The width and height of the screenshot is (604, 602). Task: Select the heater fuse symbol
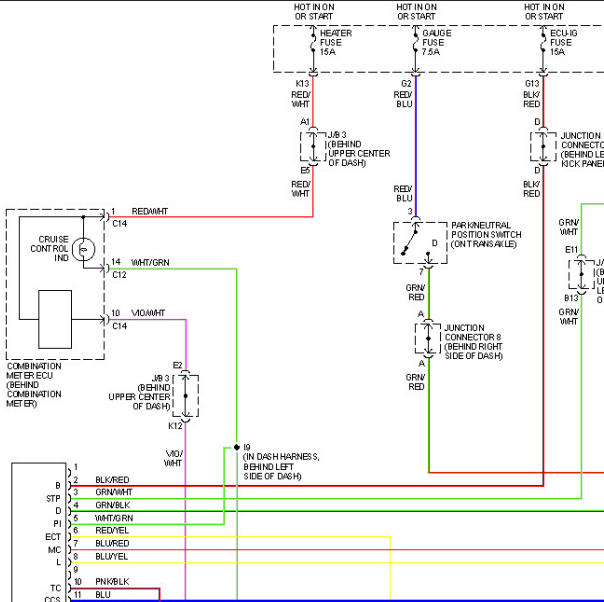click(x=313, y=42)
